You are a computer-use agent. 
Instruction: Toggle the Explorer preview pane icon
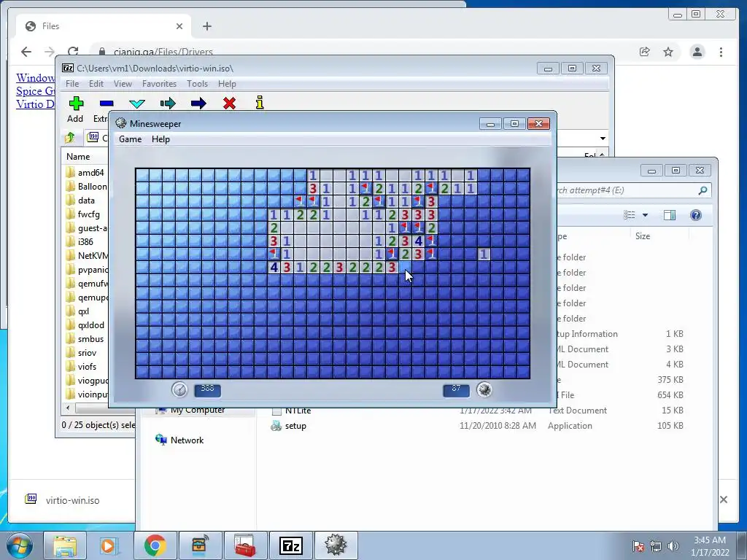pyautogui.click(x=670, y=215)
